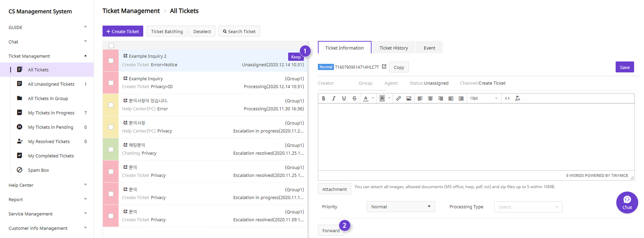Align text right in the editor
This screenshot has height=238, width=644.
coord(440,98)
